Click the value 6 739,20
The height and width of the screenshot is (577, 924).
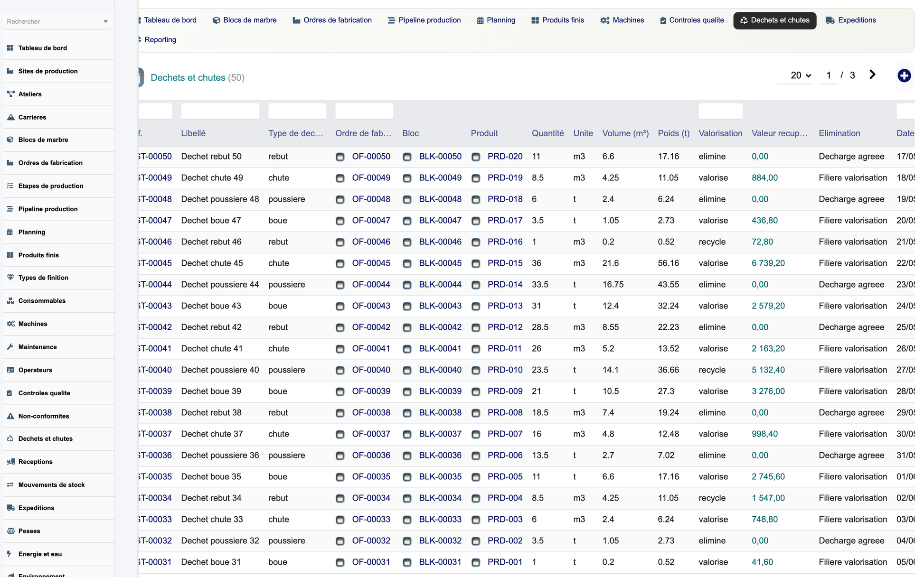(x=768, y=263)
